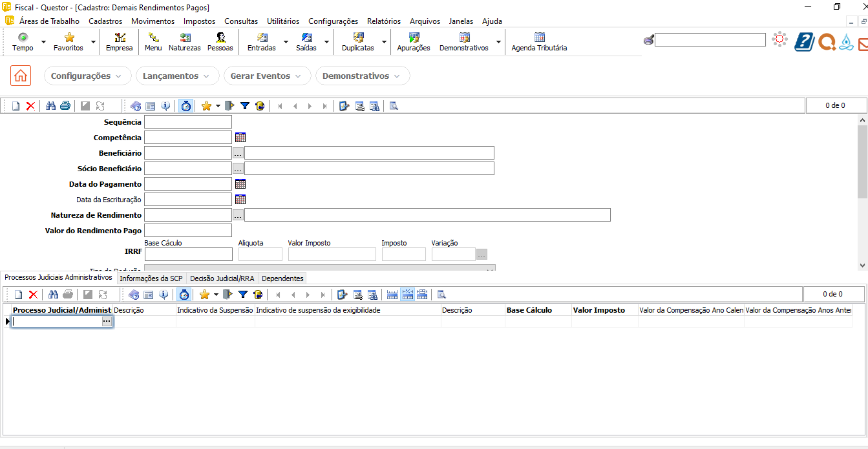
Task: Expand the Demonstrativos pill dropdown
Action: (x=362, y=76)
